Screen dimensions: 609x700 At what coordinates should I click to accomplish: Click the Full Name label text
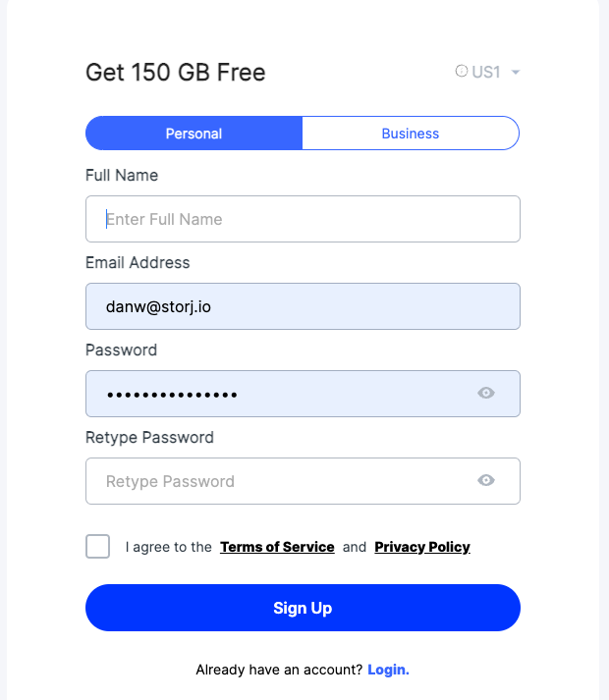tap(122, 175)
